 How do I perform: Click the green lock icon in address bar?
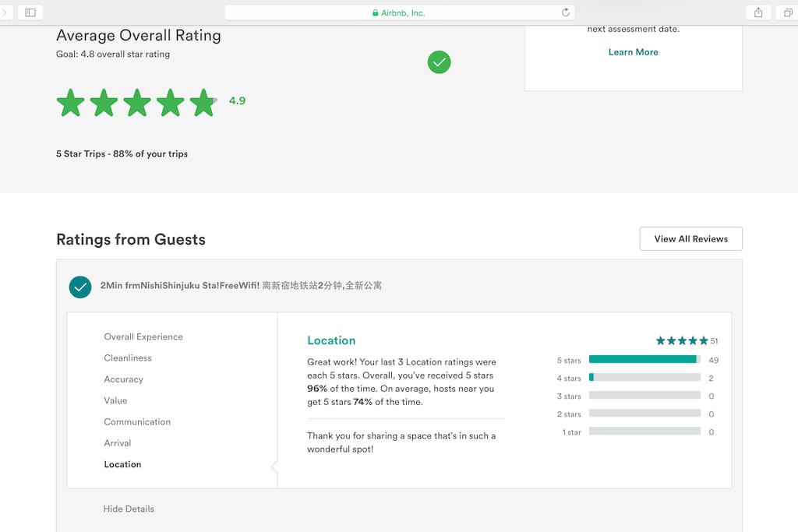tap(376, 12)
